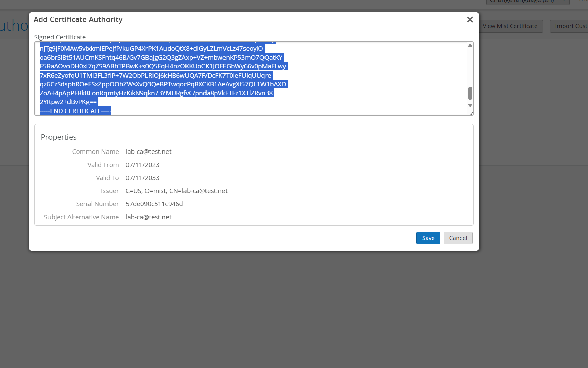Click the Valid From date 07/11/2023
The width and height of the screenshot is (588, 368).
tap(142, 165)
